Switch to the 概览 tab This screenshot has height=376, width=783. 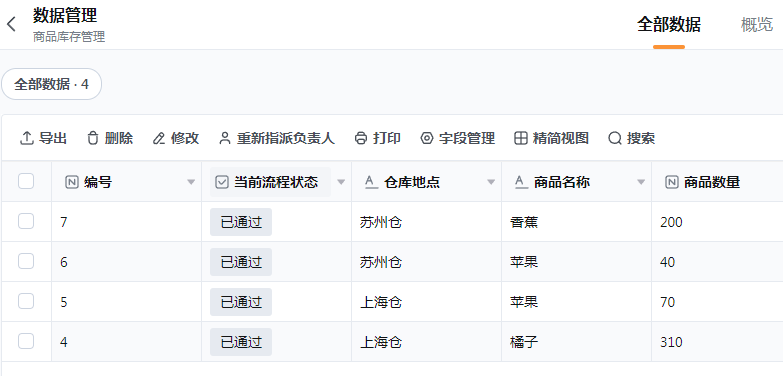(757, 24)
